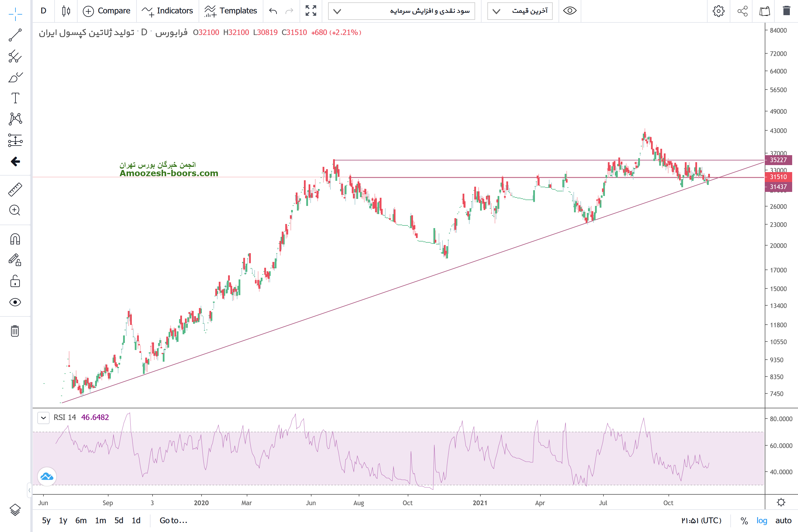Toggle percent scale option
This screenshot has width=798, height=532.
click(744, 520)
